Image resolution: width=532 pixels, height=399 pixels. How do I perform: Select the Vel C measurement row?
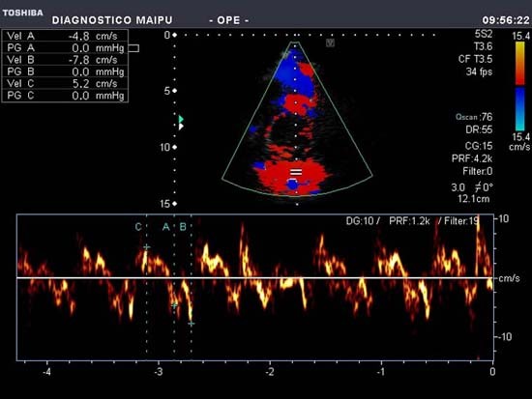[65, 83]
